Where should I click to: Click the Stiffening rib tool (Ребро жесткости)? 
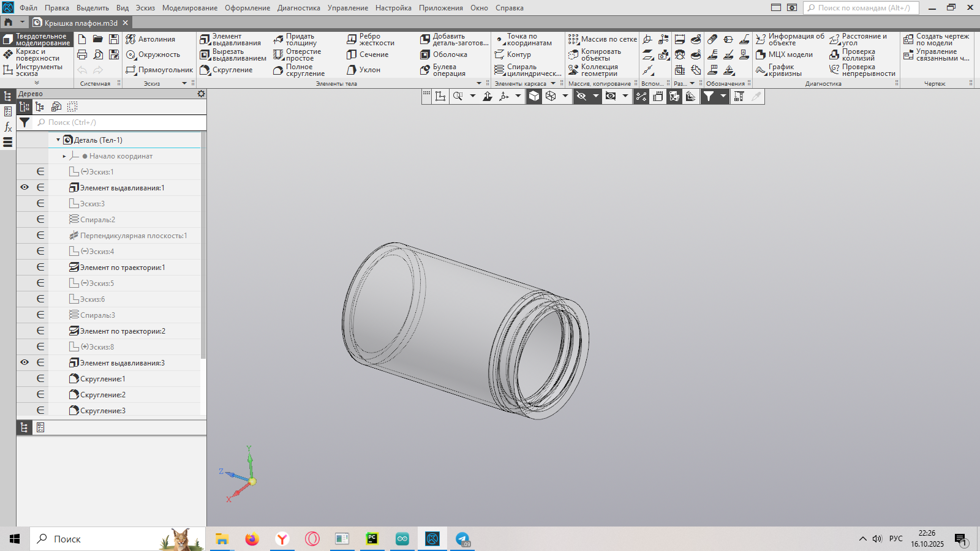click(371, 40)
